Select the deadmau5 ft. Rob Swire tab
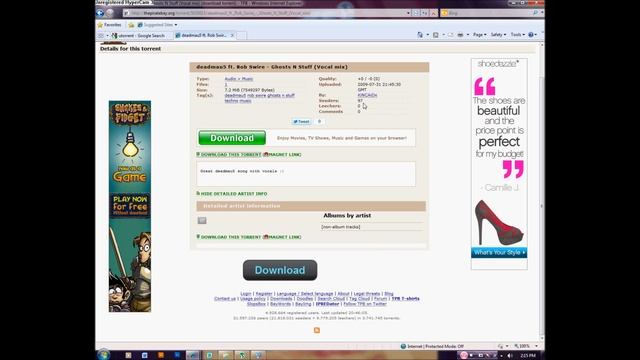 203,36
